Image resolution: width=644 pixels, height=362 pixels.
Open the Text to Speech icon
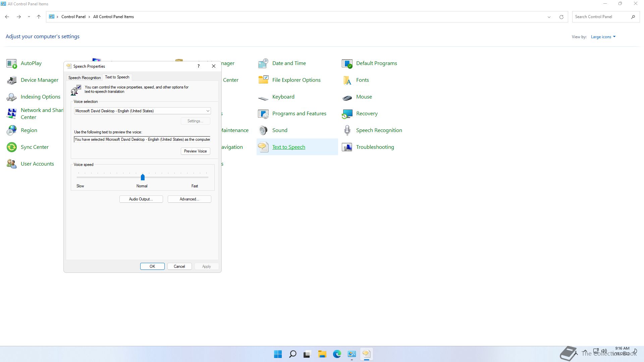tap(263, 147)
